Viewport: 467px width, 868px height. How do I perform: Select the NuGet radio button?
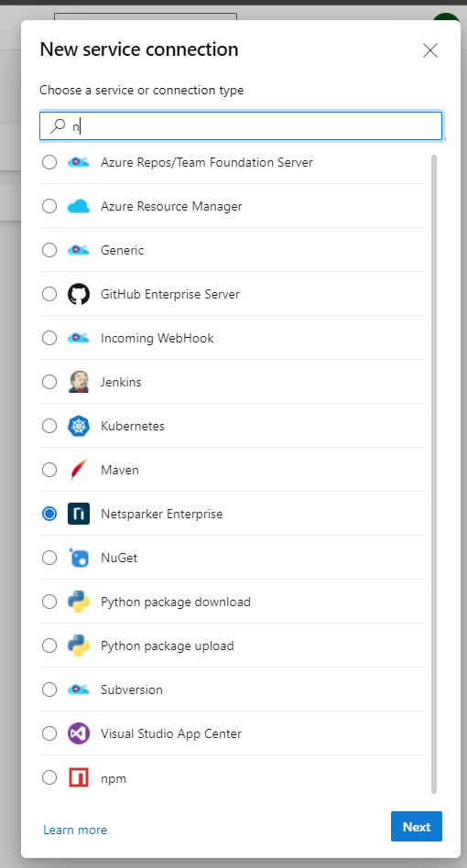point(49,558)
